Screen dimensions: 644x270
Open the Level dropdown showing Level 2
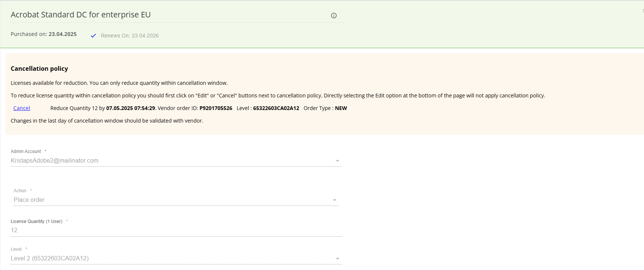[x=176, y=259]
